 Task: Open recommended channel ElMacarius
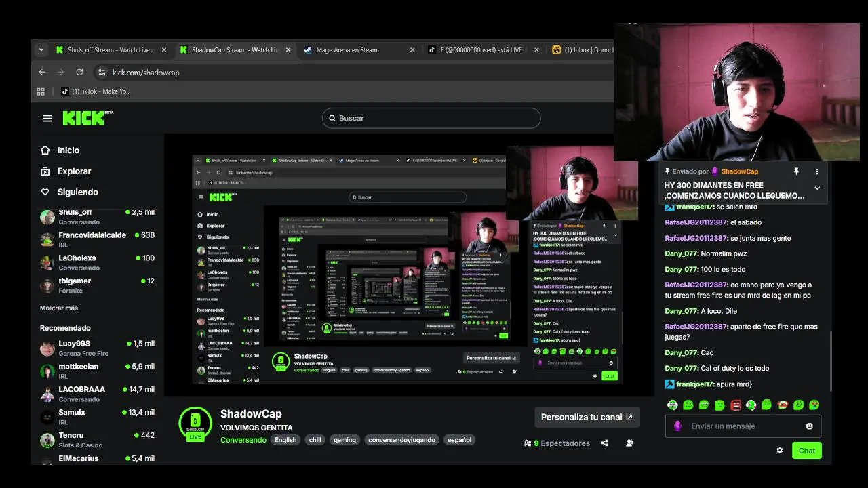97,459
